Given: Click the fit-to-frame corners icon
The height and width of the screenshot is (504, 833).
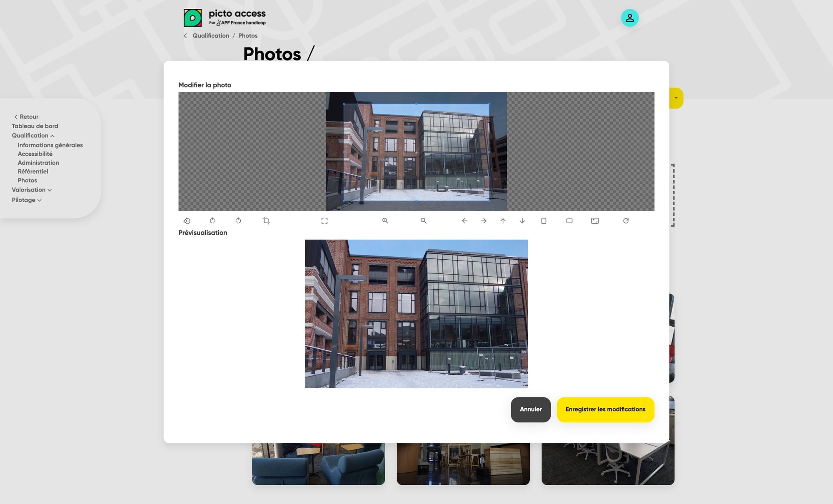Looking at the screenshot, I should (324, 221).
